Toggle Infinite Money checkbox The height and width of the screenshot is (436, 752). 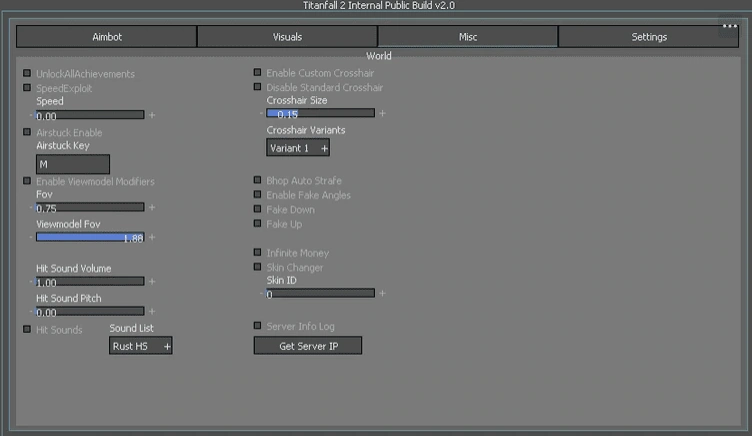click(258, 252)
